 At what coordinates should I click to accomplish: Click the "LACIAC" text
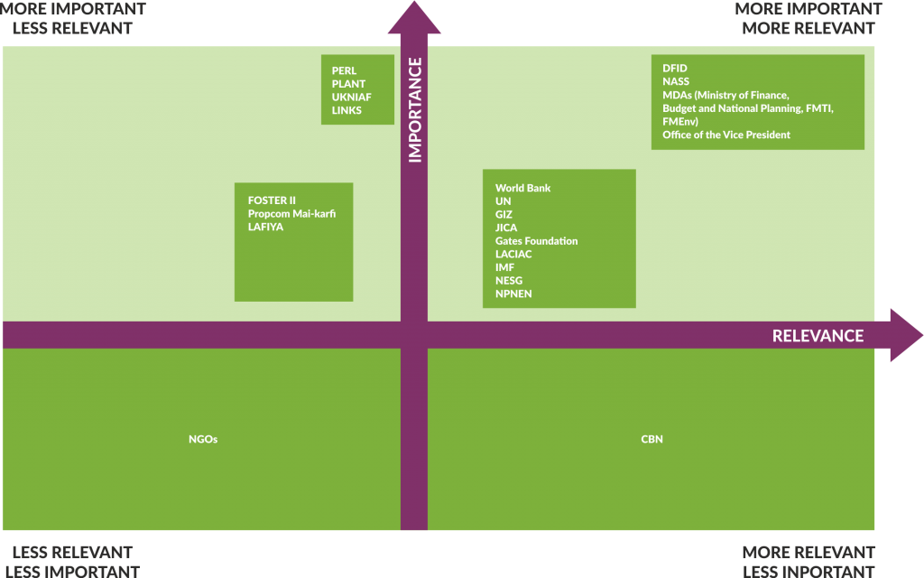pos(513,254)
